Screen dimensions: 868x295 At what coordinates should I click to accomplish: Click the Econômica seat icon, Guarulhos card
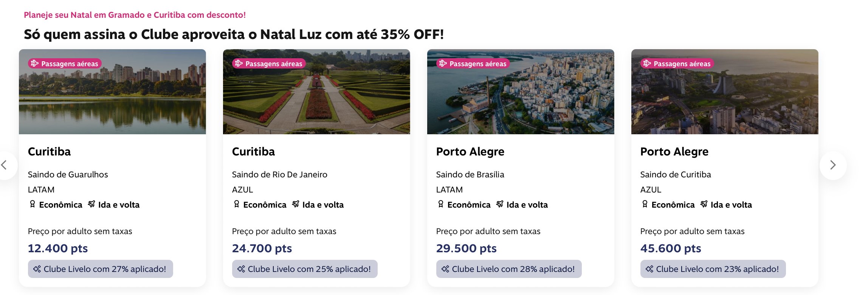coord(33,205)
